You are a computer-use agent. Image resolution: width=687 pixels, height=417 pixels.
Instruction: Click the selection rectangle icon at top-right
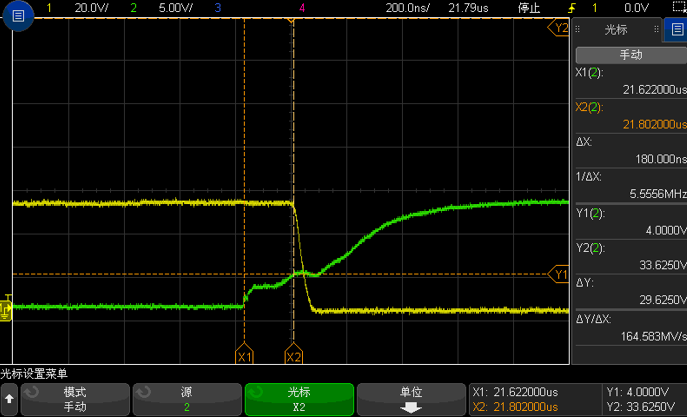(x=680, y=7)
